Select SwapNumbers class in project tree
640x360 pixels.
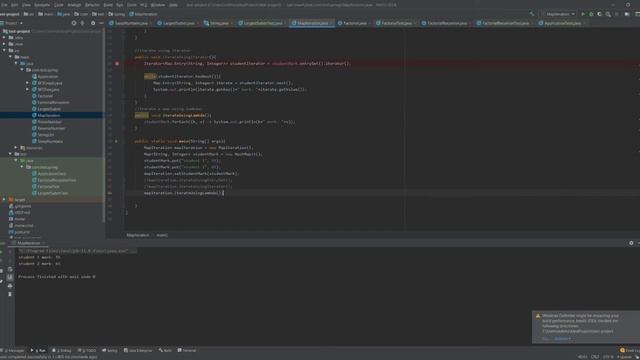[x=50, y=141]
